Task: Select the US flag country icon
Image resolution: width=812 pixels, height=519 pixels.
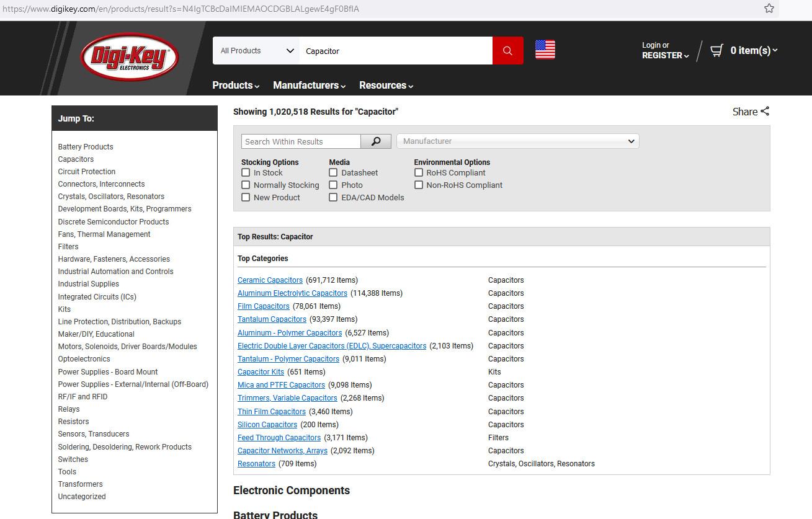Action: point(545,50)
